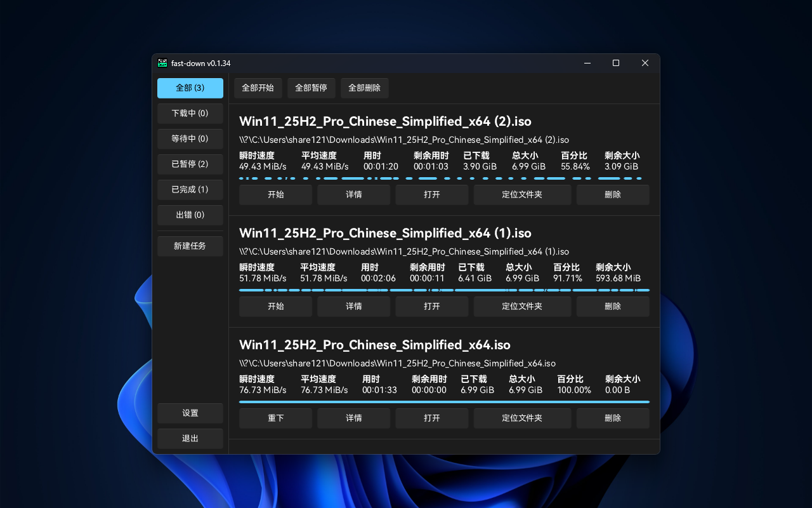The image size is (812, 508).
Task: Open the 已暂停 (Paused) category
Action: coord(190,164)
